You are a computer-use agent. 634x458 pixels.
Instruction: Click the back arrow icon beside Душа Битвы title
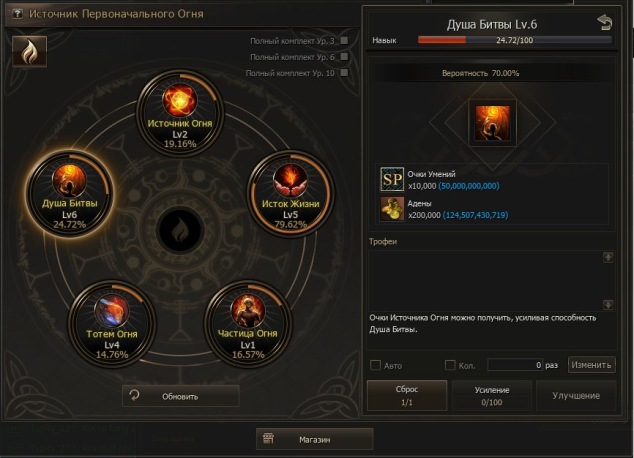coord(604,23)
